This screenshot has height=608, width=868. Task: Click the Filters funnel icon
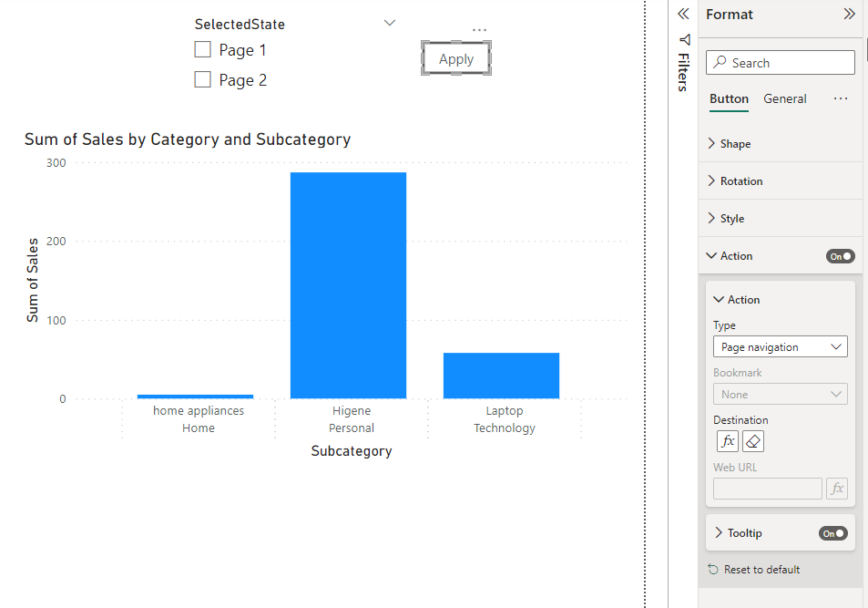[x=685, y=39]
